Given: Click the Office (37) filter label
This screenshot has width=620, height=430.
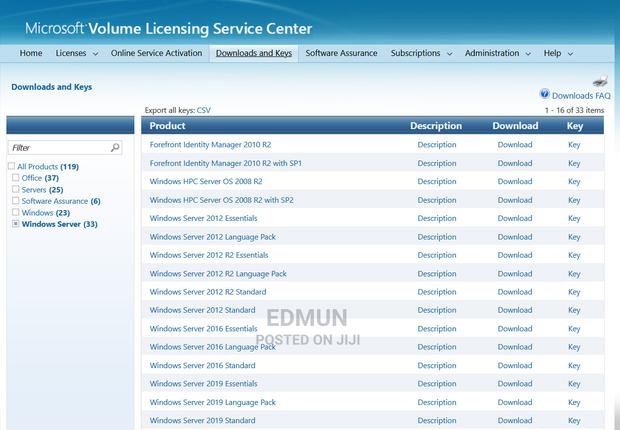Looking at the screenshot, I should point(40,178).
